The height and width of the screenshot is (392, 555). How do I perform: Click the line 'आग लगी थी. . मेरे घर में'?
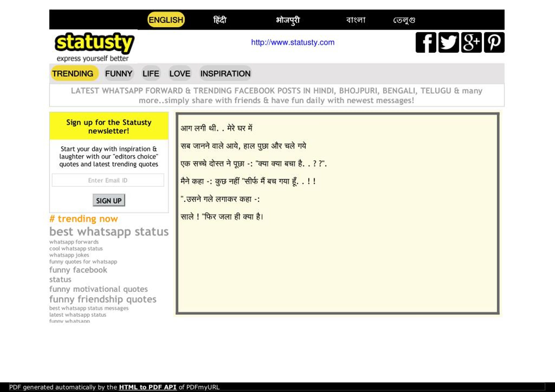pyautogui.click(x=216, y=128)
